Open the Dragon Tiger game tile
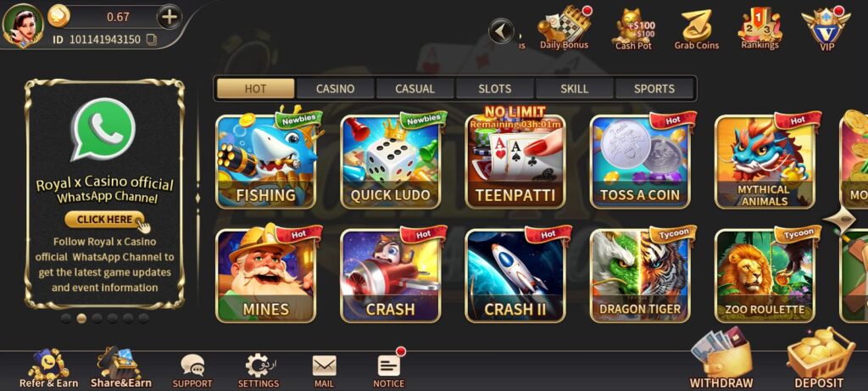The image size is (868, 391). [x=640, y=276]
